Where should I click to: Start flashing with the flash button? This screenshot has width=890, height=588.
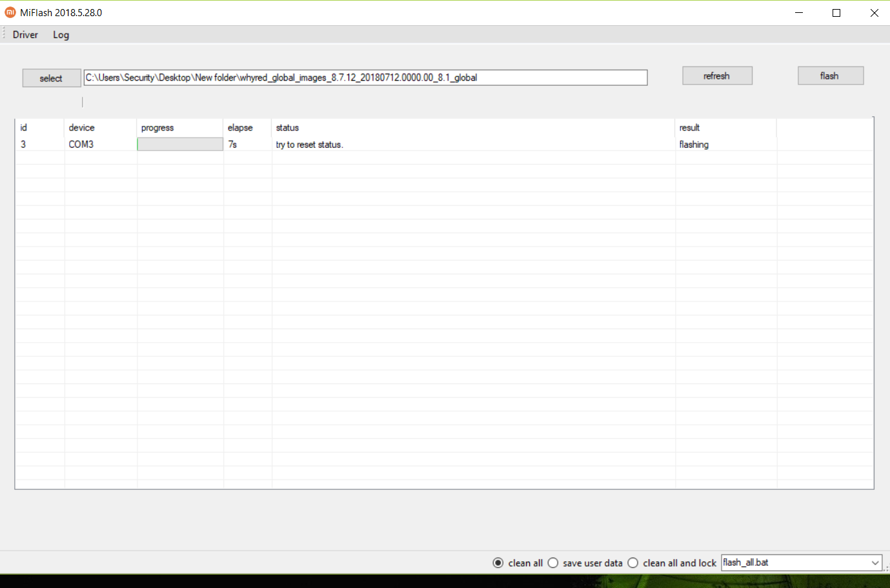pos(831,76)
